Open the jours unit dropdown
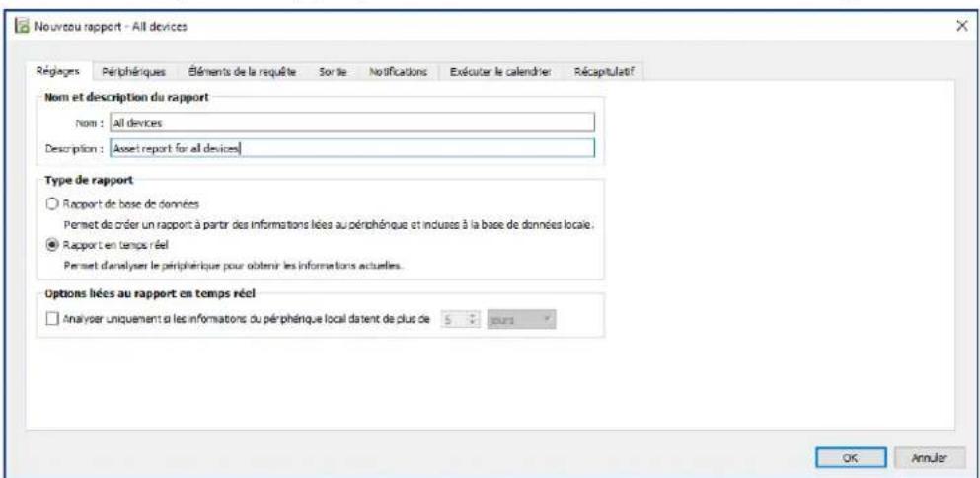980x478 pixels. coord(521,319)
